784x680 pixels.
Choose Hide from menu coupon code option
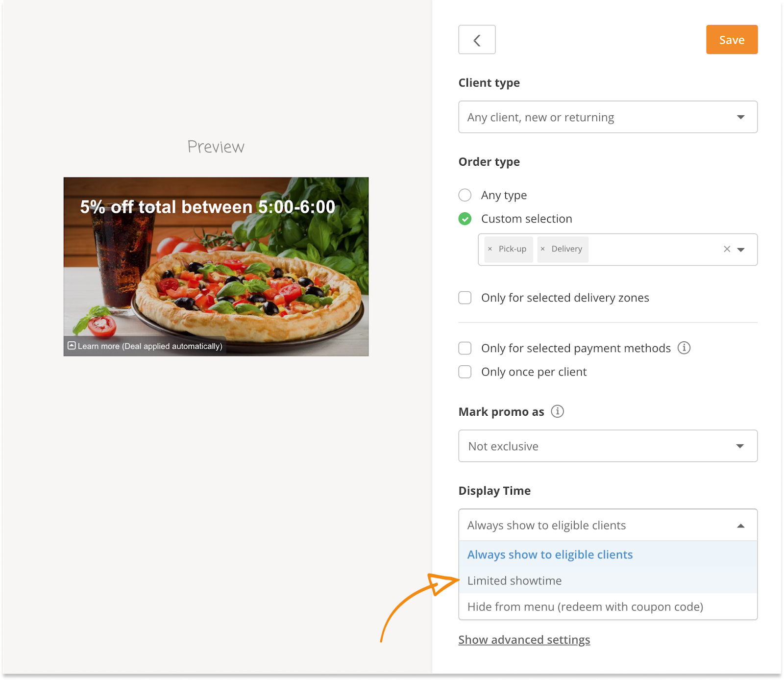(x=585, y=607)
